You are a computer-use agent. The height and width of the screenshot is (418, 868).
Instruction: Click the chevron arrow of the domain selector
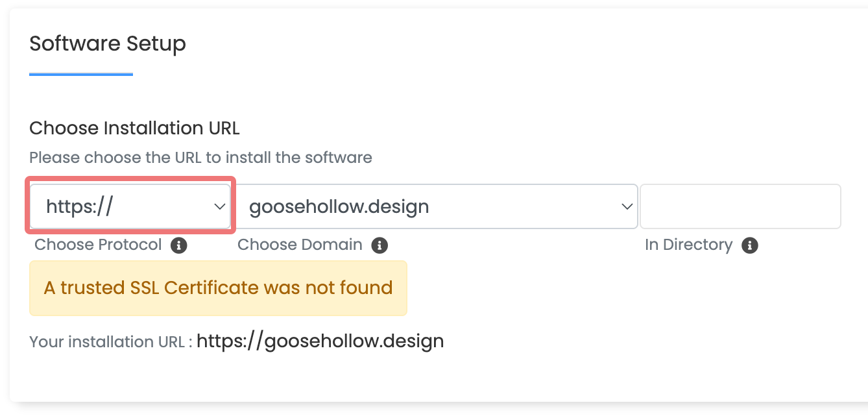(627, 206)
